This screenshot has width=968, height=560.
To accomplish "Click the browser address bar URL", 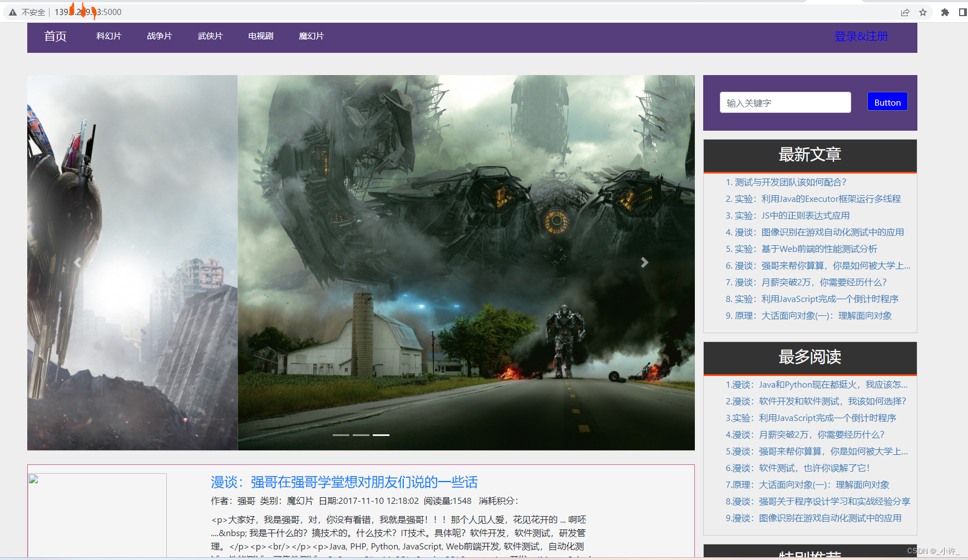I will [x=88, y=12].
